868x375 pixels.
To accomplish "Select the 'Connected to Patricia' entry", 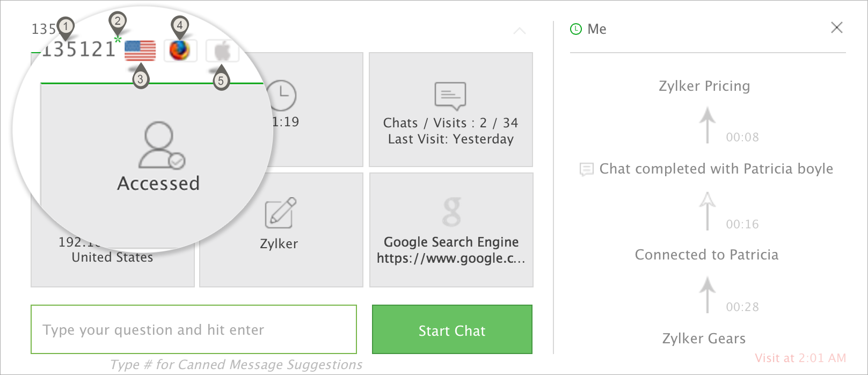I will [x=706, y=255].
